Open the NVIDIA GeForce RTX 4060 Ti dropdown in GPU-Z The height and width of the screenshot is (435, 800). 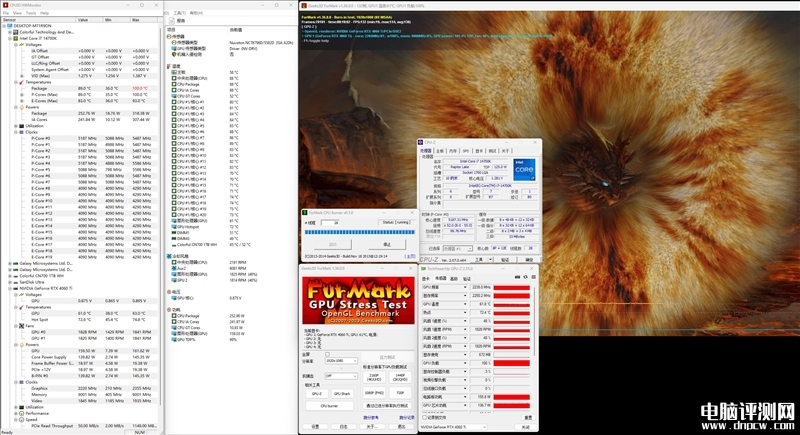(x=454, y=427)
